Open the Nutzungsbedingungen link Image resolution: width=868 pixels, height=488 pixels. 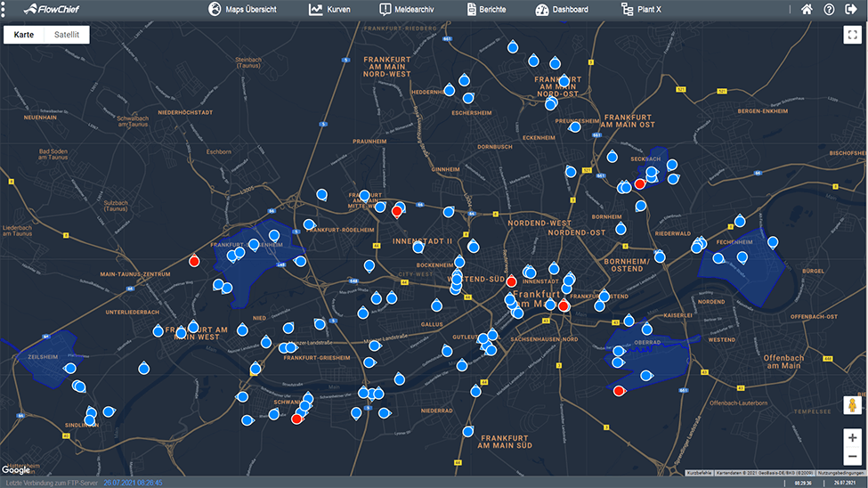tap(840, 472)
